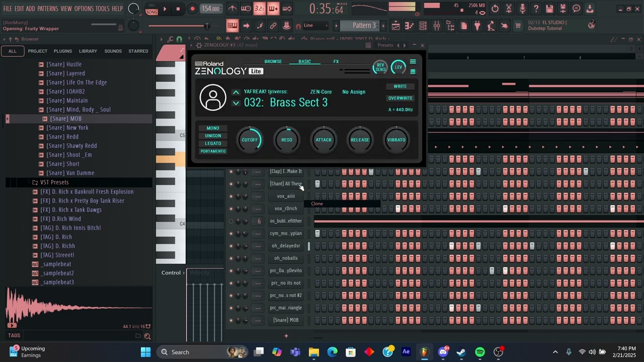Open the plugin picker plug icon
The image size is (644, 362).
[477, 26]
